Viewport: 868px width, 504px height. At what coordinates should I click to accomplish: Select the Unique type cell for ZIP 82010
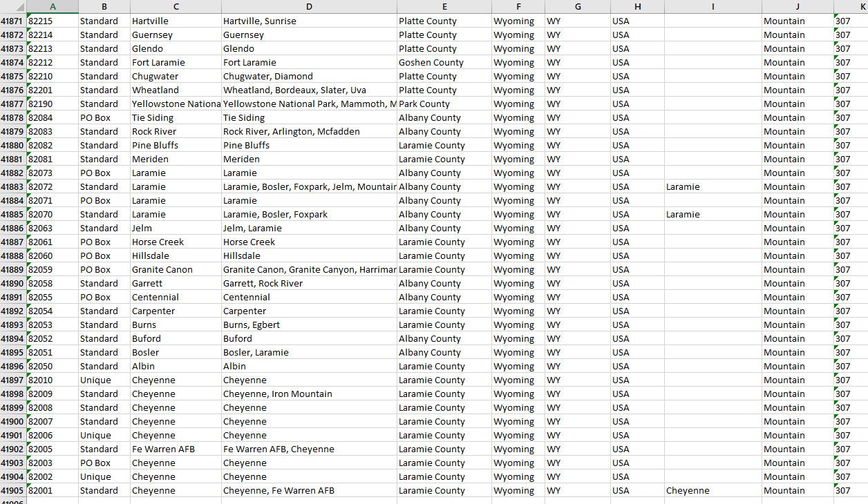tap(104, 380)
